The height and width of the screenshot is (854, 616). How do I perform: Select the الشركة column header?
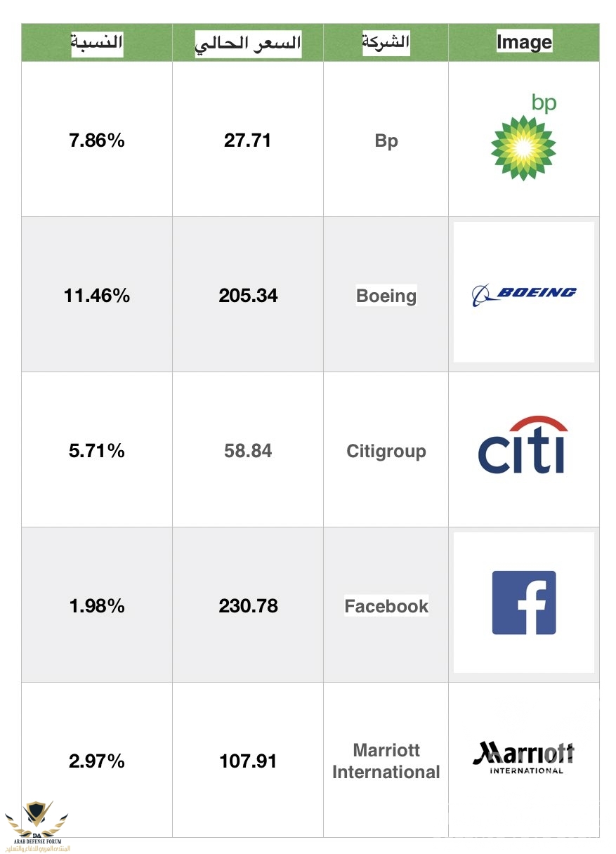click(386, 42)
